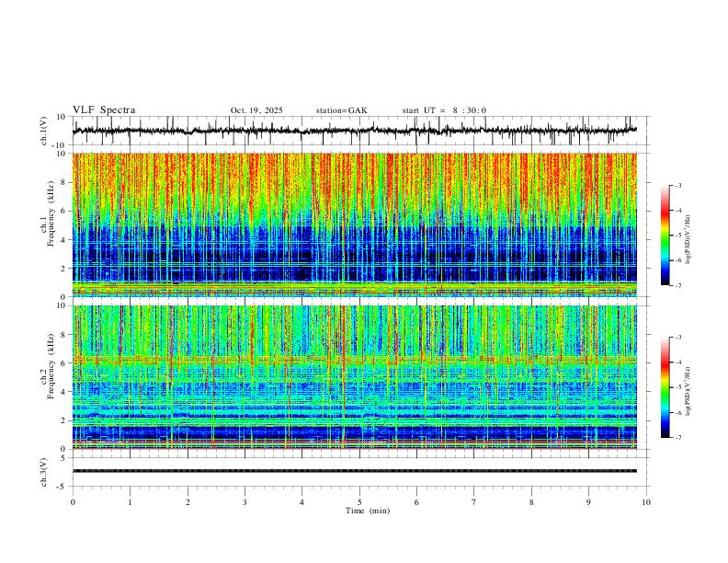728x563 pixels.
Task: Select the ch.2 "Frequency (kHz)" axis label
Action: (x=51, y=367)
